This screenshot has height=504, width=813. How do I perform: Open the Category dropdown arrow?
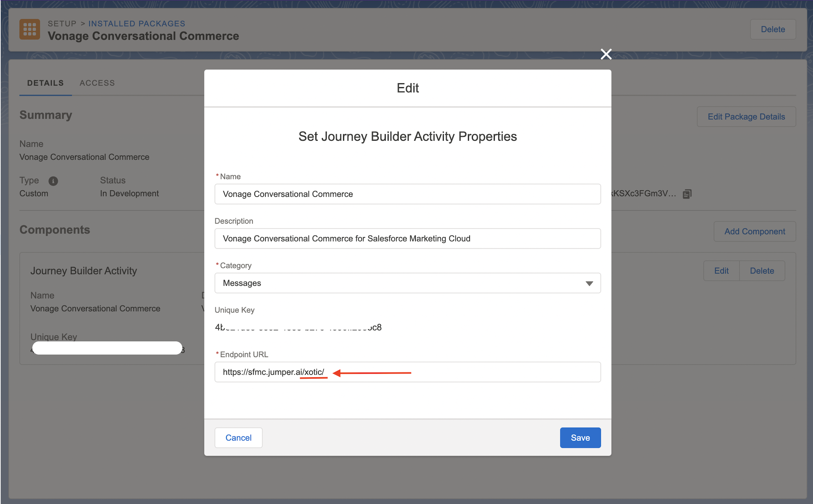tap(589, 283)
